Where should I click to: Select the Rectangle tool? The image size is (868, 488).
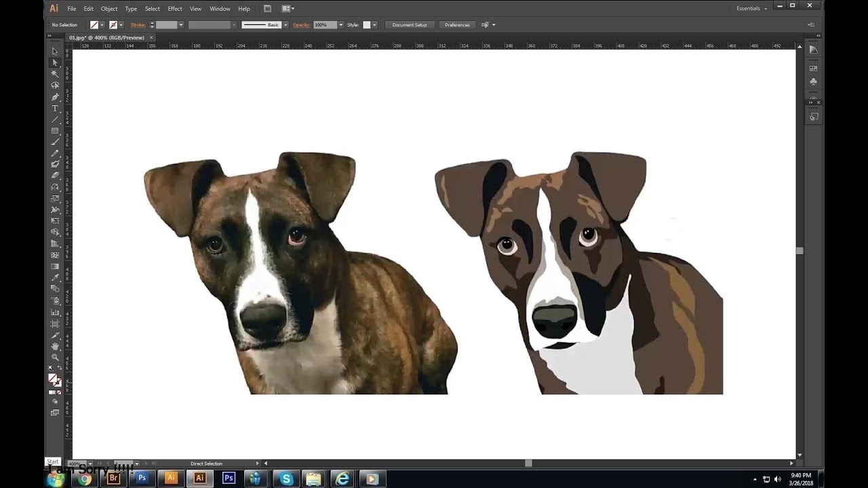pos(55,131)
